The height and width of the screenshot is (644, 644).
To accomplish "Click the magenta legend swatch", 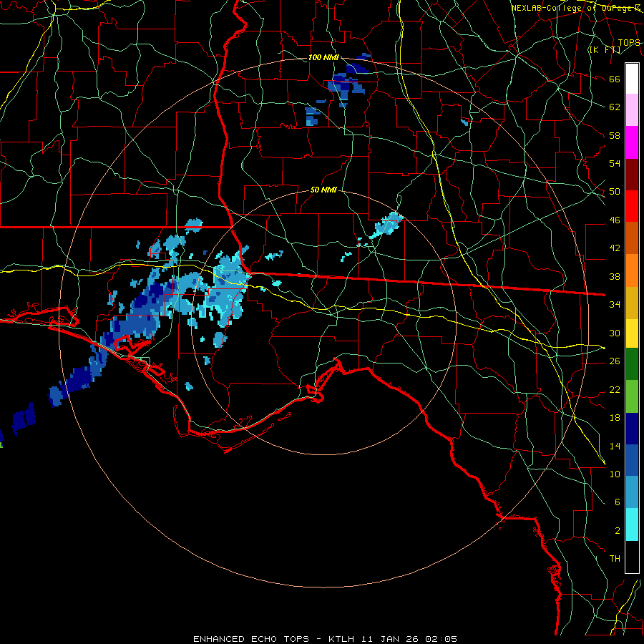I will click(x=632, y=142).
